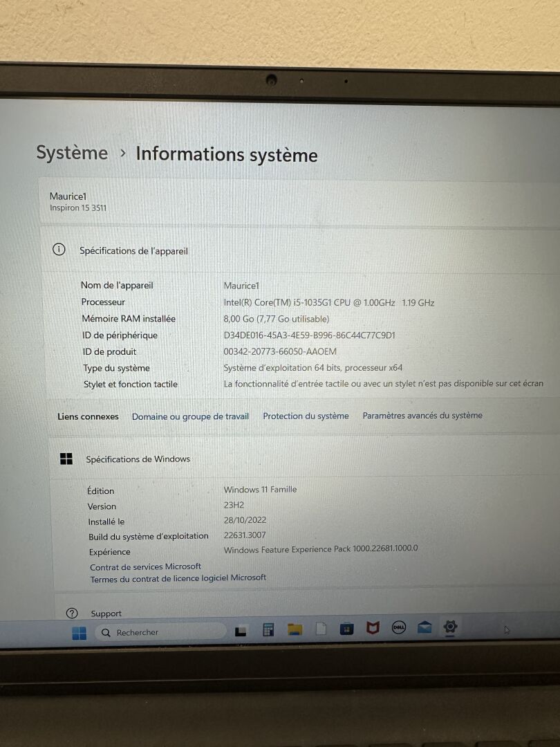Click the Rechercher taskbar search box
The image size is (560, 747).
[160, 632]
